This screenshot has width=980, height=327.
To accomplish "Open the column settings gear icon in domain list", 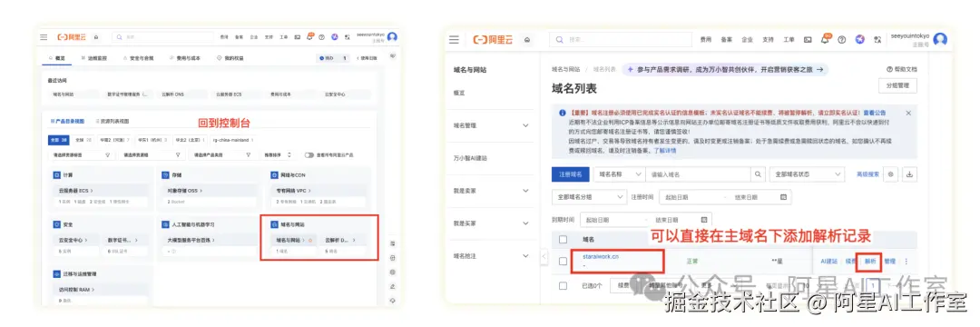I will coord(891,174).
